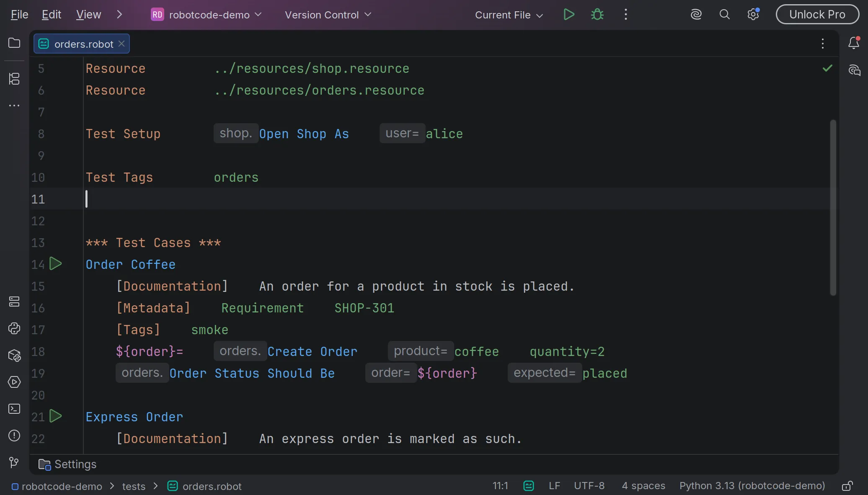Open Search Everywhere magnifier icon
This screenshot has height=495, width=868.
724,15
